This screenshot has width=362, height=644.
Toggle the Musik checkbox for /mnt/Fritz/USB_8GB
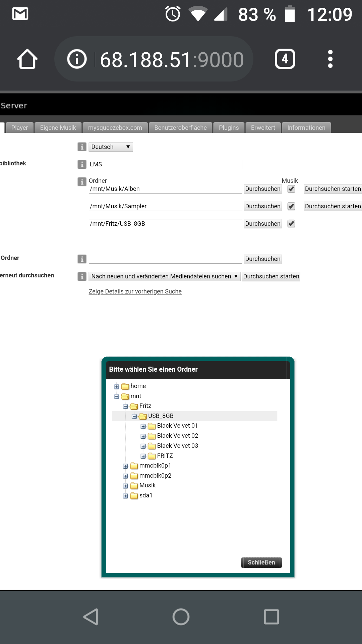pos(291,224)
